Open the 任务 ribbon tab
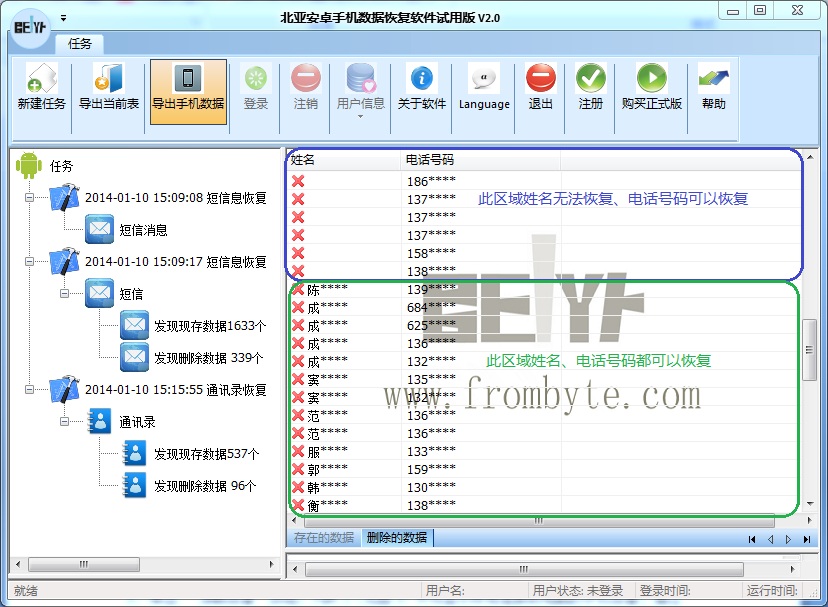This screenshot has height=607, width=828. pyautogui.click(x=80, y=44)
